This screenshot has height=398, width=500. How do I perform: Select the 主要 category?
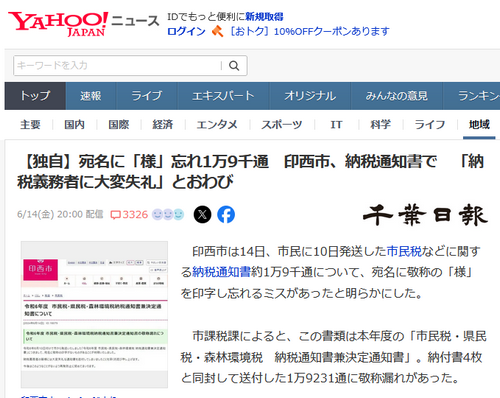tap(30, 125)
